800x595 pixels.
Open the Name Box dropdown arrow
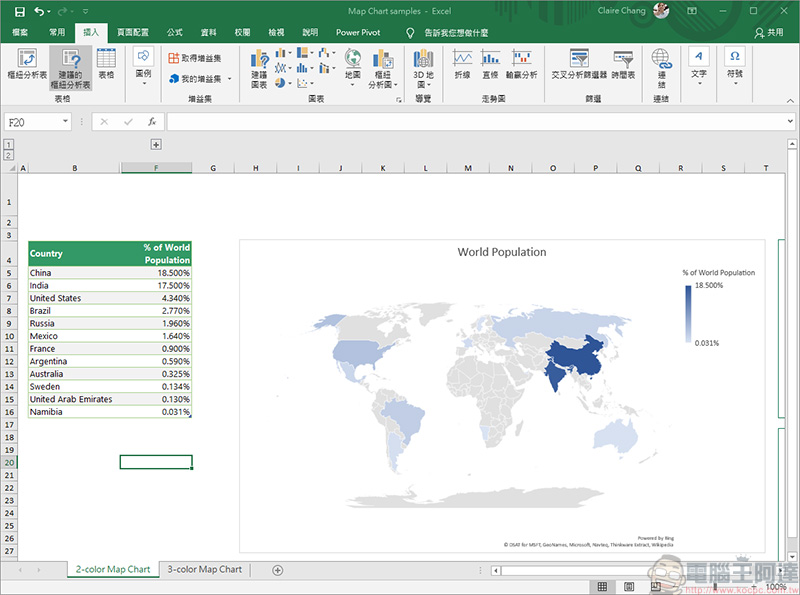click(x=65, y=121)
